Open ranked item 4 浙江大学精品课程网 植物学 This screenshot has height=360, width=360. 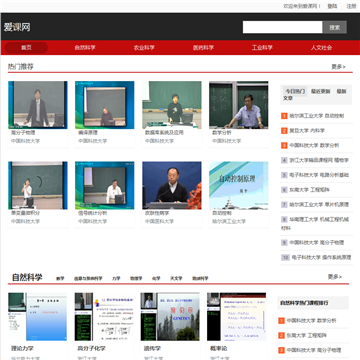(319, 160)
